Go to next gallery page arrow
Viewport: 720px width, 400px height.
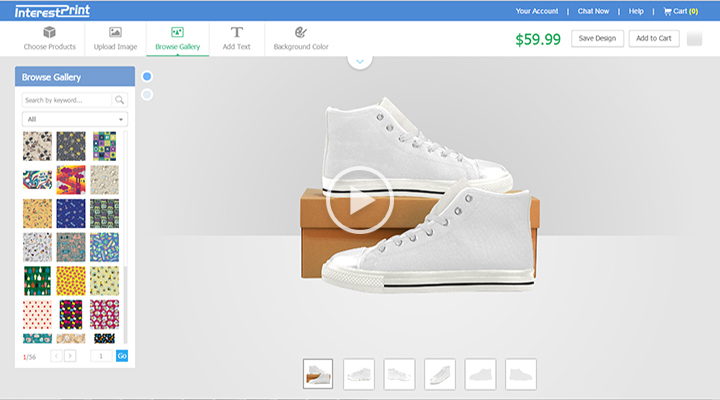point(70,356)
